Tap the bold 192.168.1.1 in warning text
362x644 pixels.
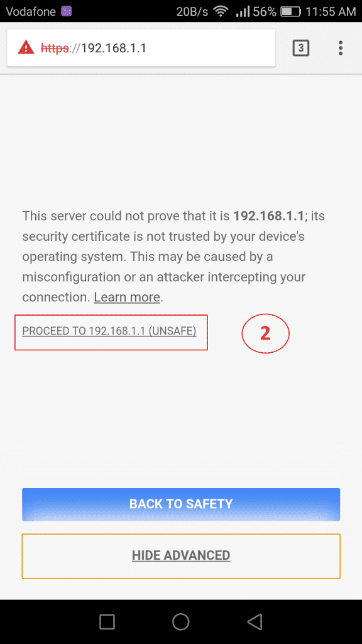coord(268,216)
